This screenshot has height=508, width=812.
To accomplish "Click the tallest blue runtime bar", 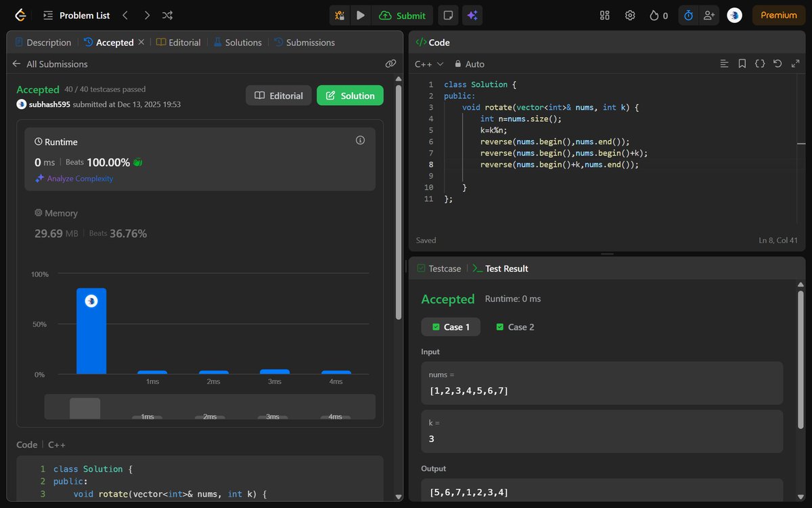I will tap(91, 331).
